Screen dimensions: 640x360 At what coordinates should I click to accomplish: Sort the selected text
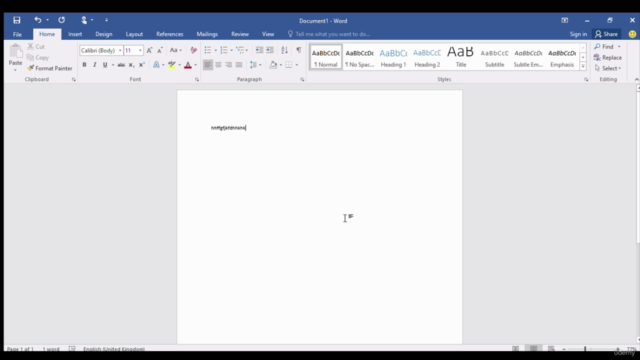click(284, 50)
